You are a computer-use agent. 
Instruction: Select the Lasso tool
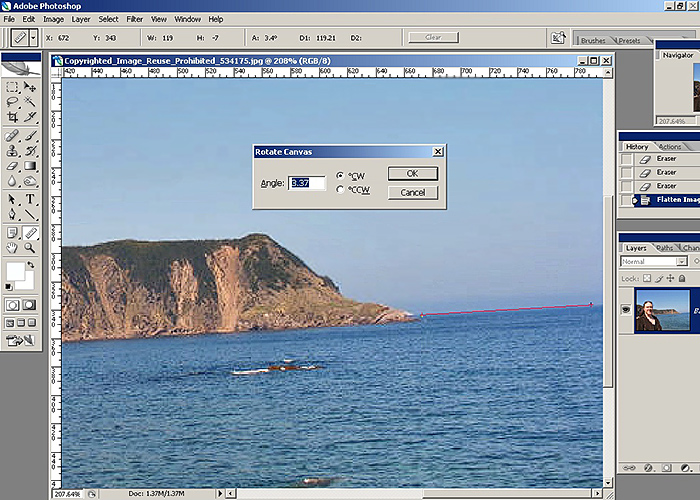[12, 102]
